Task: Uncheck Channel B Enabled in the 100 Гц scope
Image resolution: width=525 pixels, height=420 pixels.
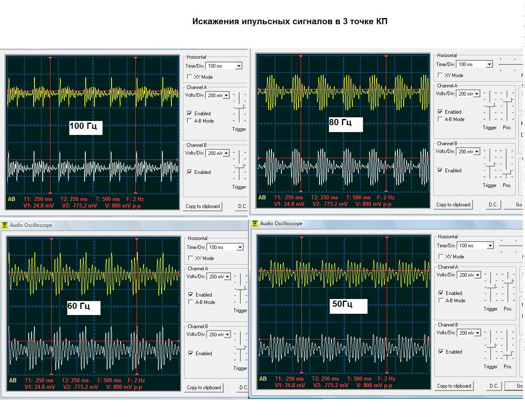Action: point(189,172)
